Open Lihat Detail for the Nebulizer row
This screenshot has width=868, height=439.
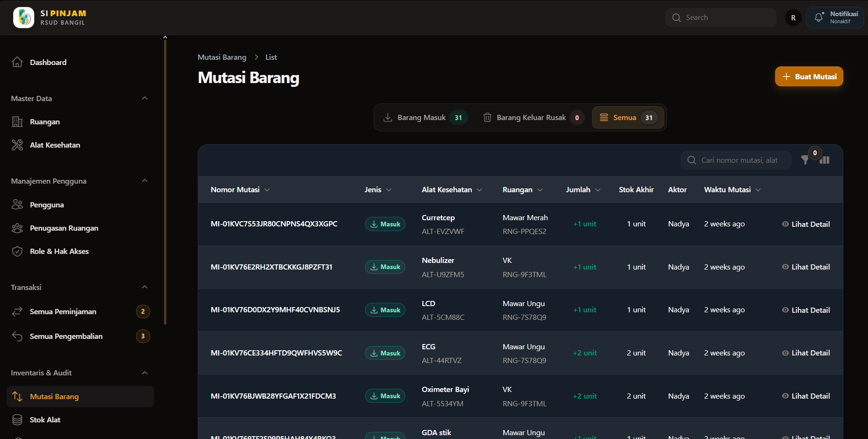(806, 267)
